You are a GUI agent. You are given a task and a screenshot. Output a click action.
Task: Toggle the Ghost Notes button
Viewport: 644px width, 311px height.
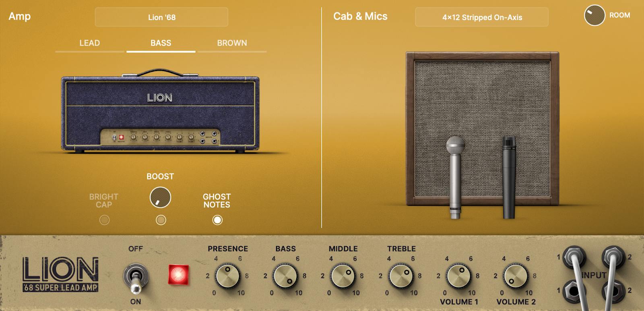pyautogui.click(x=217, y=220)
